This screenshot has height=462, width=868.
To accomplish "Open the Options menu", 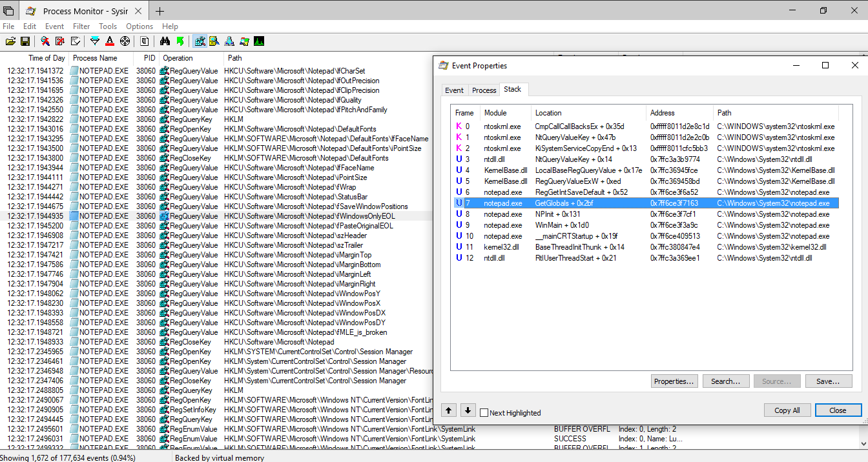I will (x=139, y=26).
